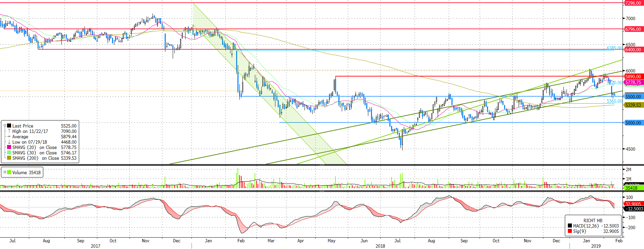The image size is (644, 249).
Task: Click the 6796.00 red price tag
Action: click(x=633, y=29)
